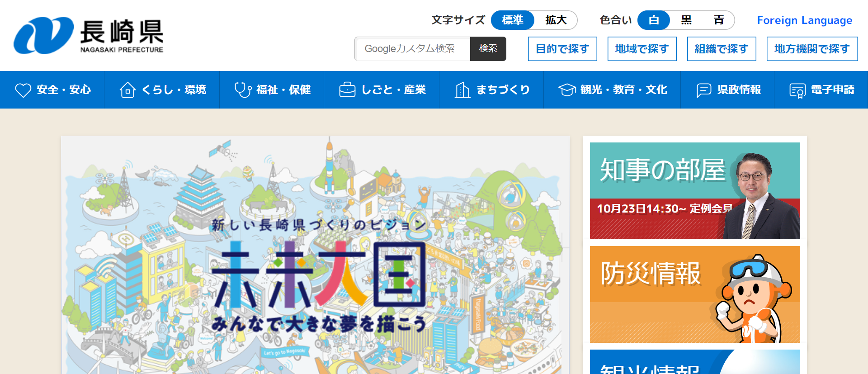
Task: Select 拡大 text size
Action: [x=556, y=20]
